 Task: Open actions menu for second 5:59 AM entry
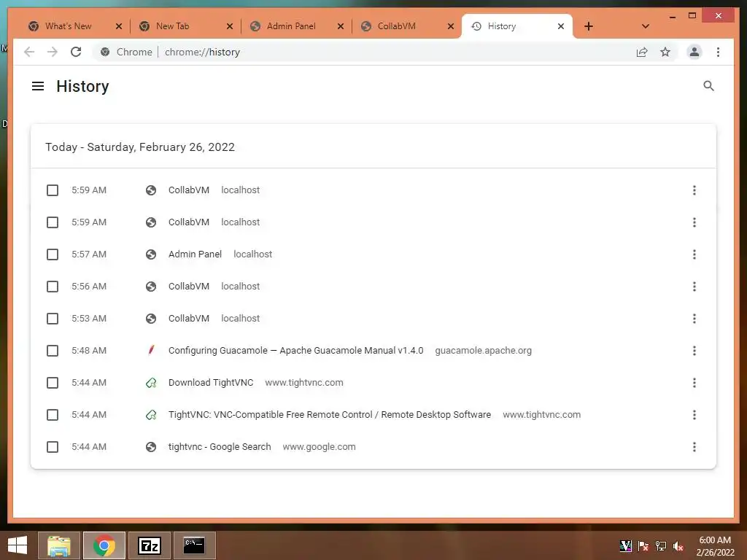pyautogui.click(x=694, y=222)
